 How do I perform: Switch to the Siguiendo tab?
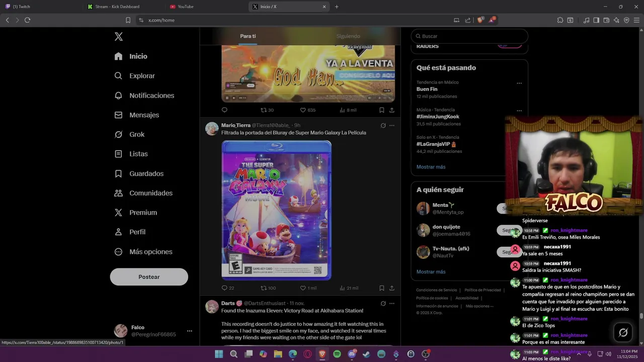click(x=348, y=36)
